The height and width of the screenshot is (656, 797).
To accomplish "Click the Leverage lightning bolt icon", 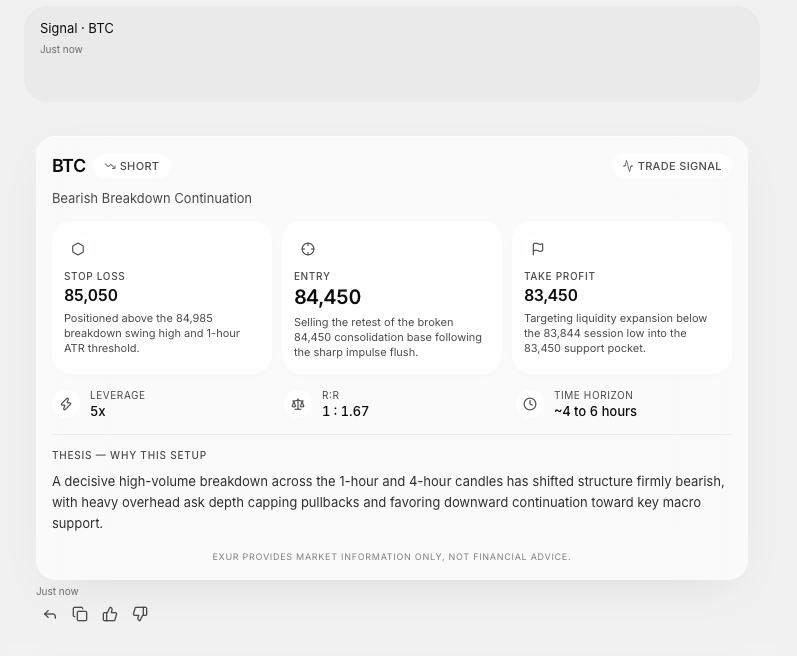I will 66,404.
